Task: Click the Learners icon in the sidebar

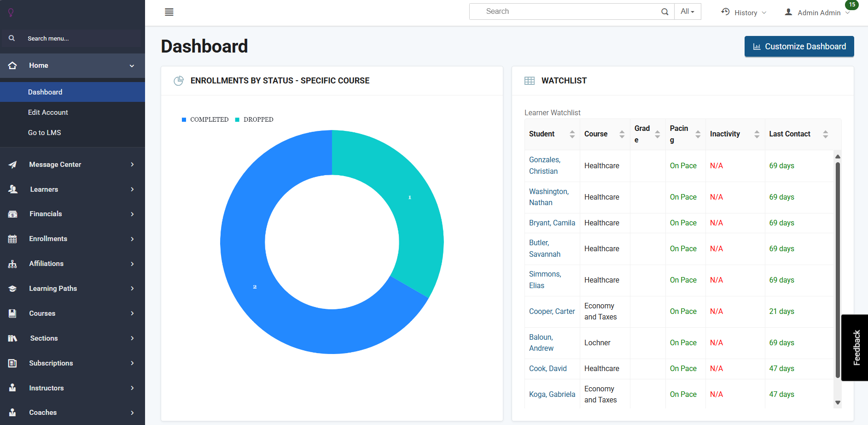Action: tap(13, 189)
